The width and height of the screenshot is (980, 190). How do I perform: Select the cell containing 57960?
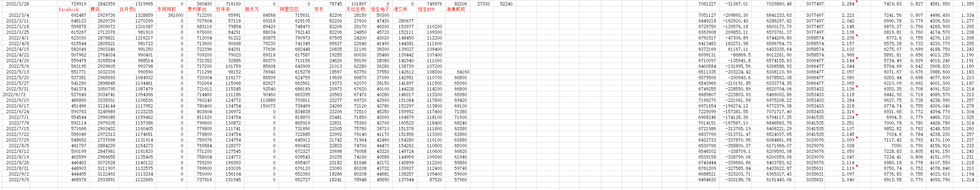pyautogui.click(x=458, y=179)
